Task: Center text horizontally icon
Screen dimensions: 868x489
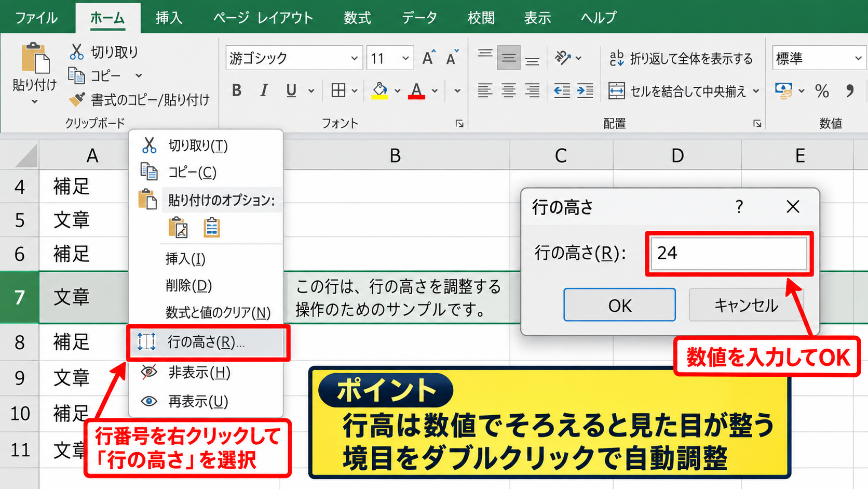Action: (x=509, y=91)
